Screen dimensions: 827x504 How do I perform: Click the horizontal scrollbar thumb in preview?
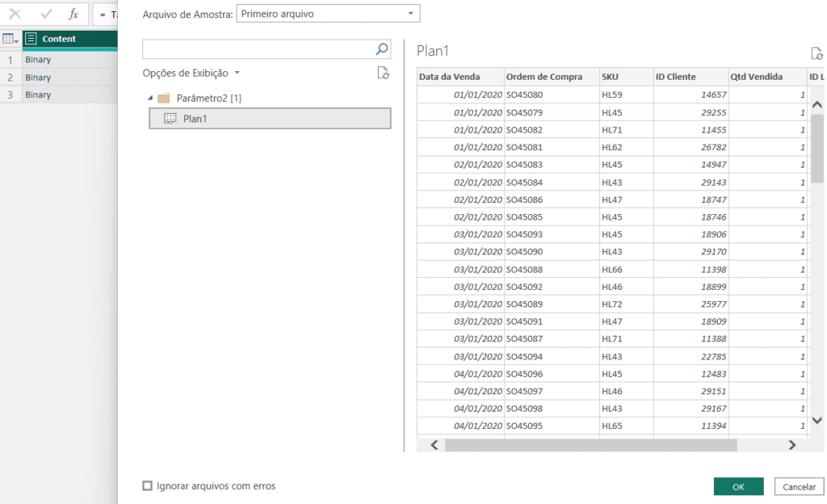tap(590, 445)
